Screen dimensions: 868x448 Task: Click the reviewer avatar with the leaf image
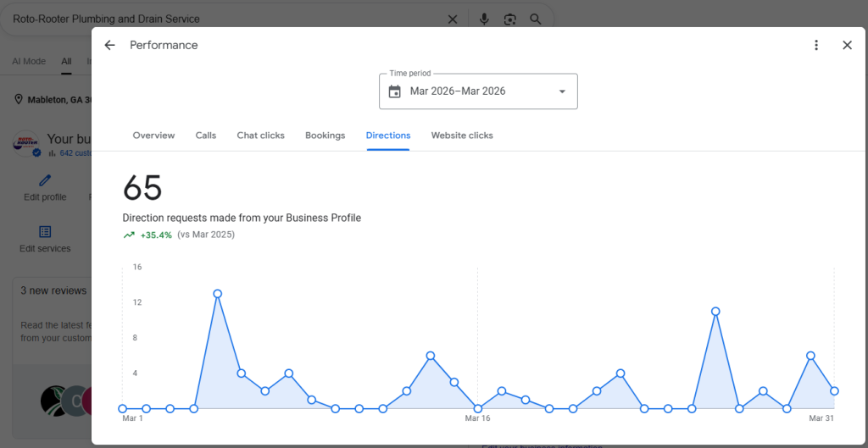point(55,401)
